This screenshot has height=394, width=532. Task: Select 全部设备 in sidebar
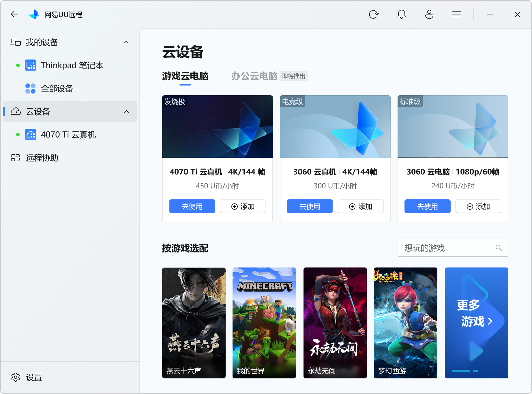click(70, 88)
